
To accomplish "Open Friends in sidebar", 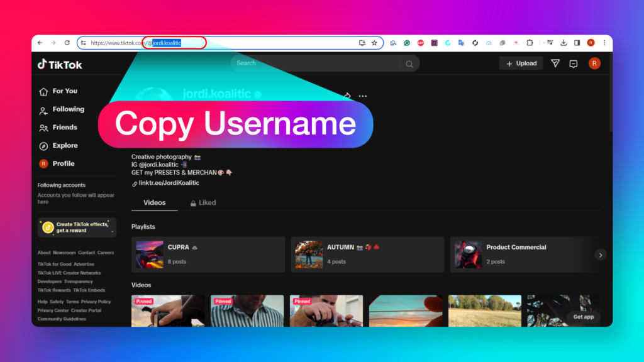I will [x=58, y=128].
